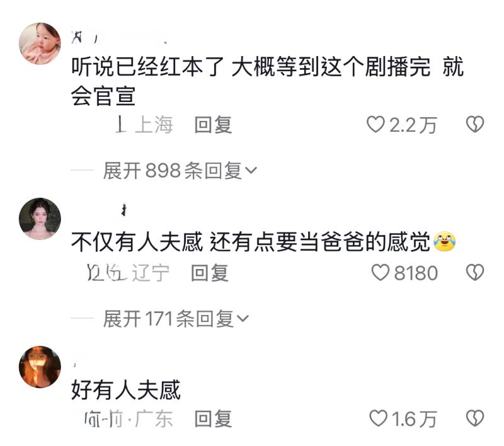
Task: Click the chevron next to 展开898条回复
Action: [251, 170]
